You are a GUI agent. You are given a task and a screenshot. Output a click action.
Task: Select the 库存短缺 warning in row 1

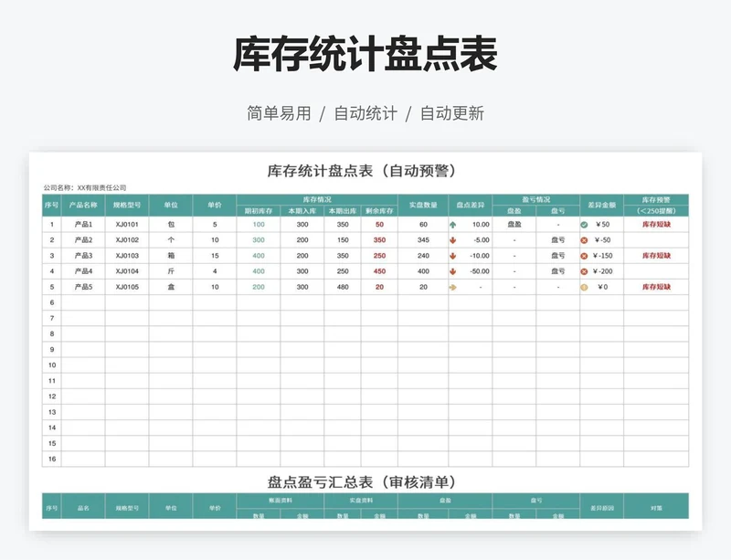(656, 224)
